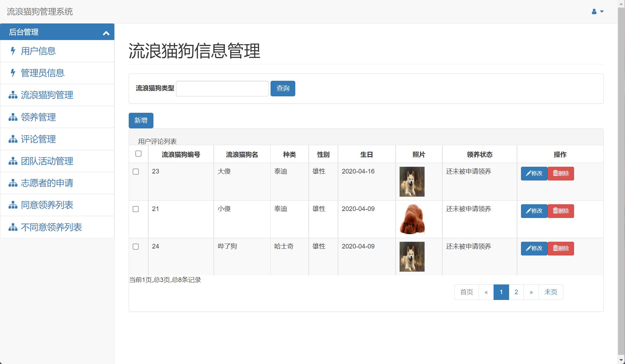The width and height of the screenshot is (625, 364).
Task: Click trash 删除 button for 哔了狗
Action: 561,248
